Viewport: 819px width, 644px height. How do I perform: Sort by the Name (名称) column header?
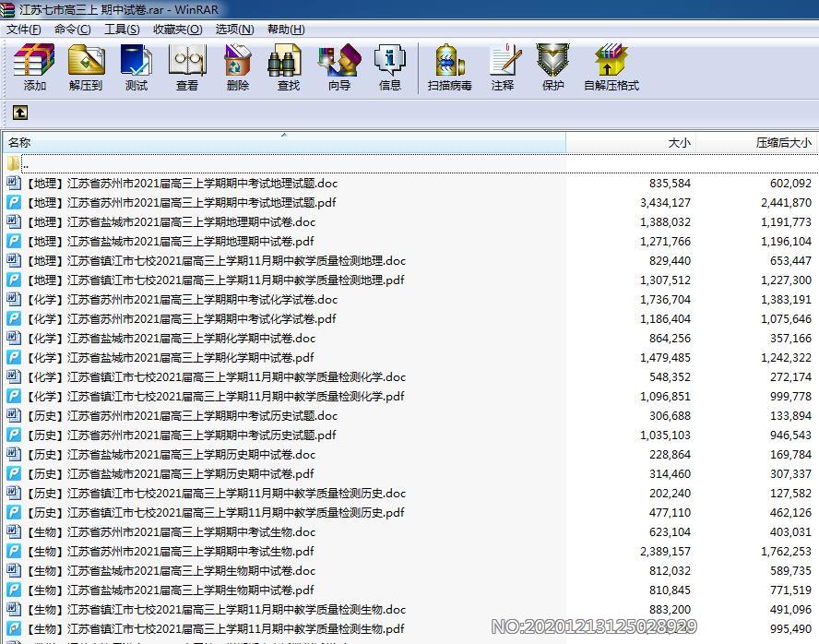click(277, 143)
